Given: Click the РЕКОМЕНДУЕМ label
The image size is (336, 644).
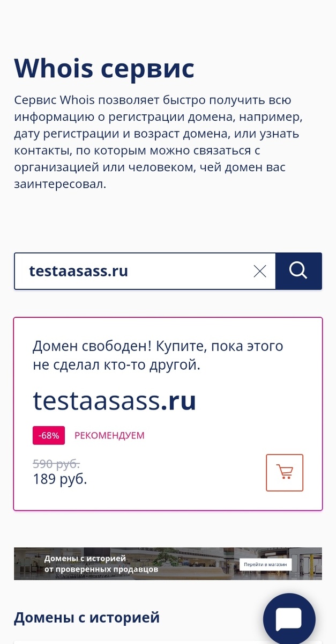Looking at the screenshot, I should pyautogui.click(x=109, y=436).
